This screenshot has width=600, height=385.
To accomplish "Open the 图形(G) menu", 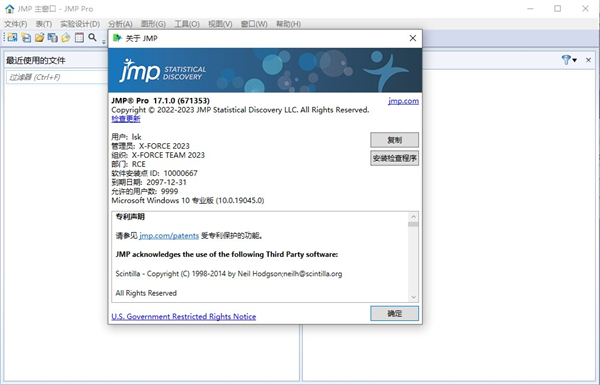I will pyautogui.click(x=153, y=24).
